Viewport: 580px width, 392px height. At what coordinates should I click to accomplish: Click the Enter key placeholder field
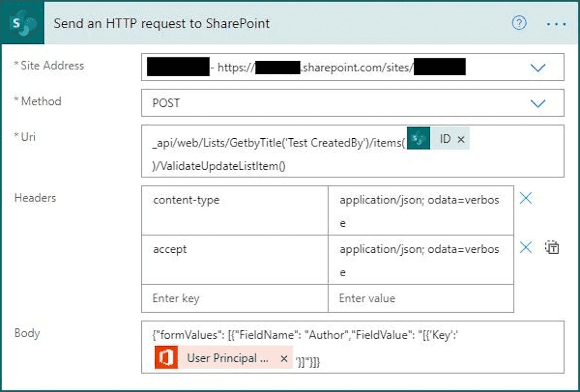tap(235, 298)
